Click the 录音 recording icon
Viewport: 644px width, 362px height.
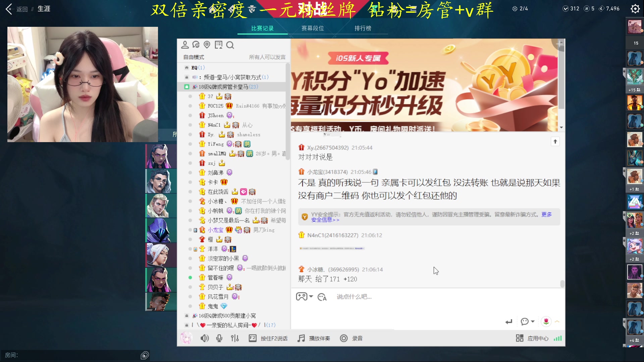pyautogui.click(x=344, y=338)
